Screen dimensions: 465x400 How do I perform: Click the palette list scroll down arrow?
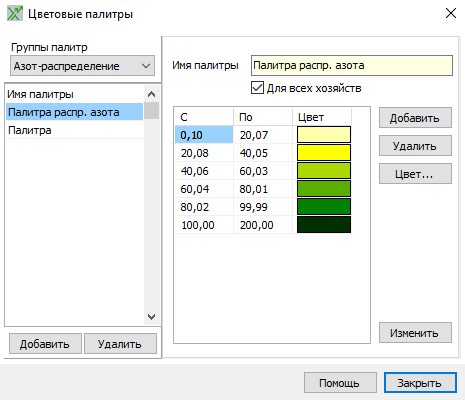pos(151,317)
